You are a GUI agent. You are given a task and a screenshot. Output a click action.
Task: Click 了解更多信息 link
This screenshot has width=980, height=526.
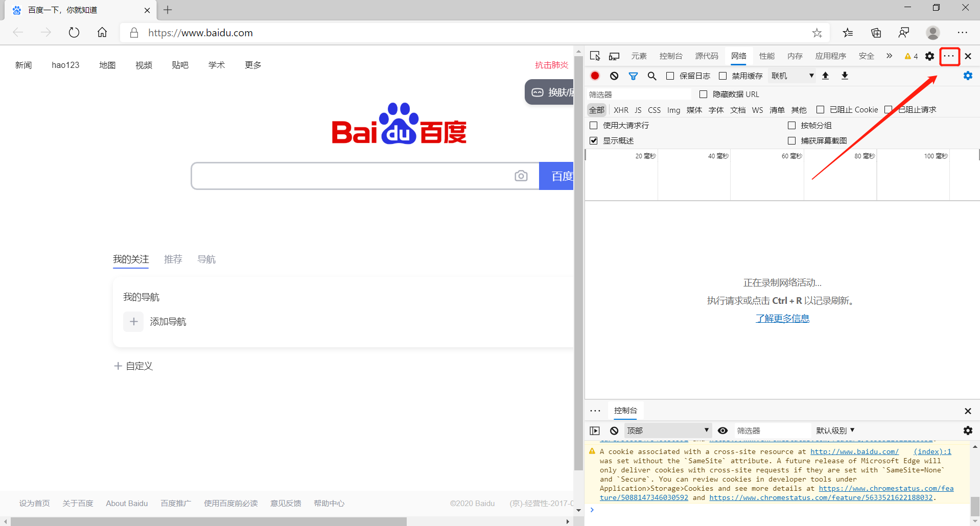(x=782, y=319)
